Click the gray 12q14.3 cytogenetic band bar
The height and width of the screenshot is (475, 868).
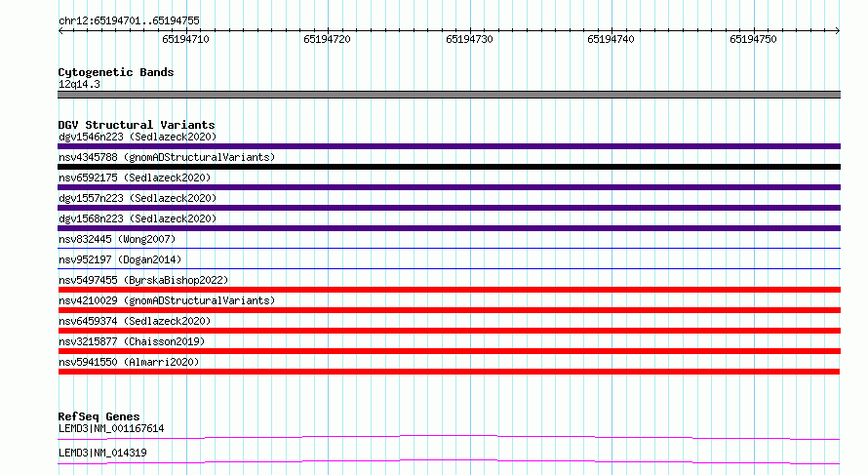pos(449,95)
